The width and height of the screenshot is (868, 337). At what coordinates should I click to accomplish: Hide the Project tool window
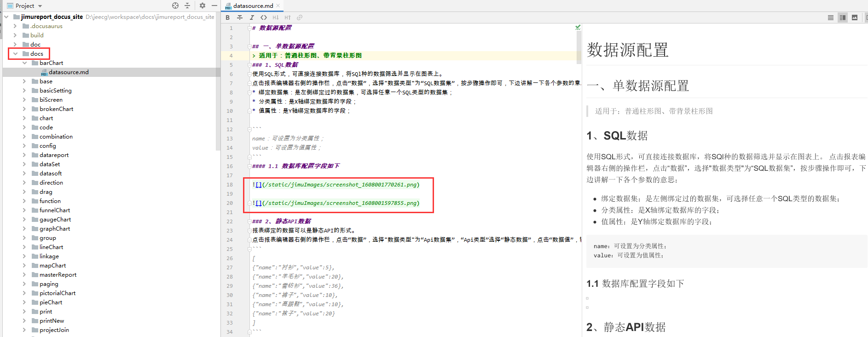click(x=214, y=6)
